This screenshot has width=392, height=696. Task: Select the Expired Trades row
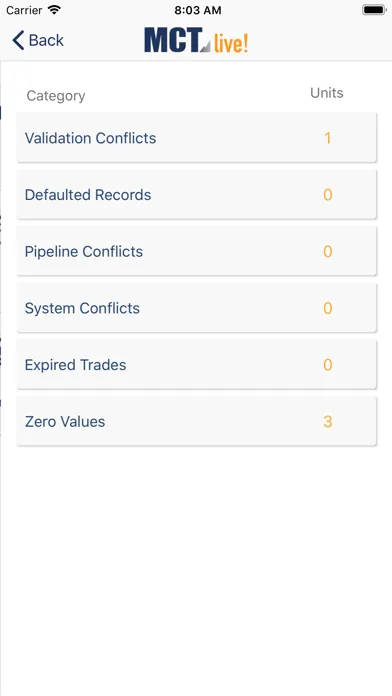coord(196,365)
